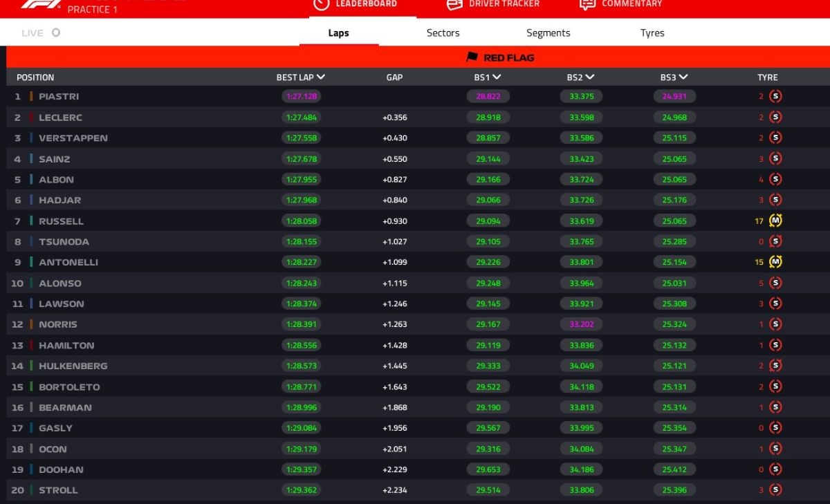Screen dimensions: 830x504
Task: Toggle the LIVE indicator circle
Action: [x=56, y=32]
